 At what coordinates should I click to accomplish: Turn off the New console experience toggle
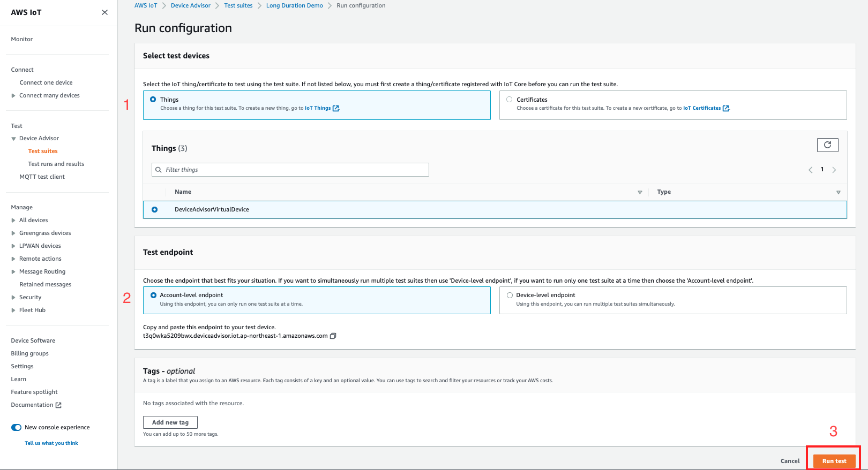[17, 427]
